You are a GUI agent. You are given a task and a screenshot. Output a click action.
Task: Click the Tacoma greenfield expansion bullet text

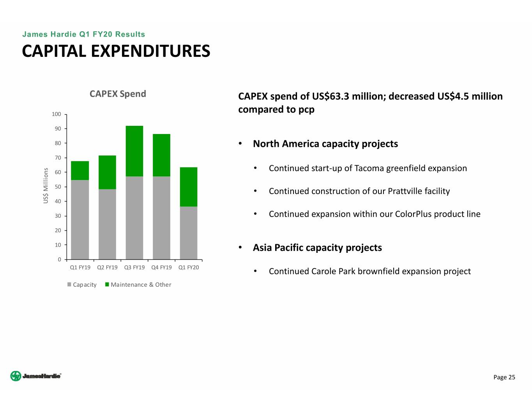(368, 168)
